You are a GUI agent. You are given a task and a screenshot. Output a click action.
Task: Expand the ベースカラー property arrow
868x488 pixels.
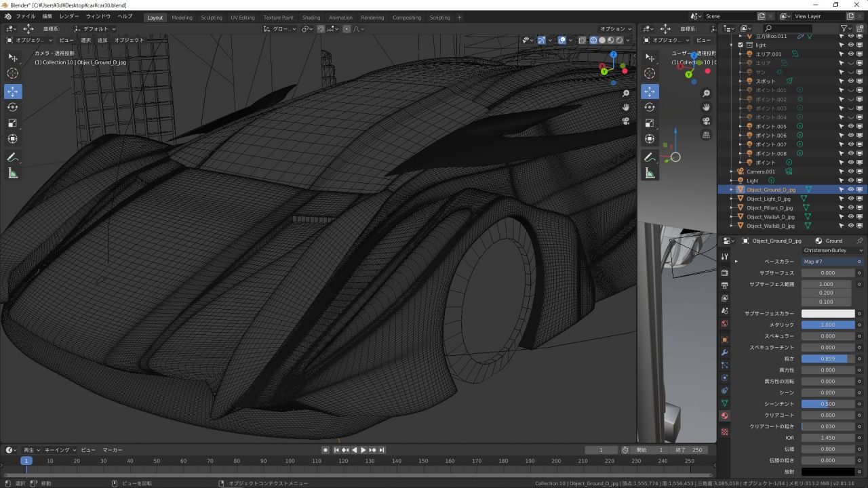pos(736,262)
